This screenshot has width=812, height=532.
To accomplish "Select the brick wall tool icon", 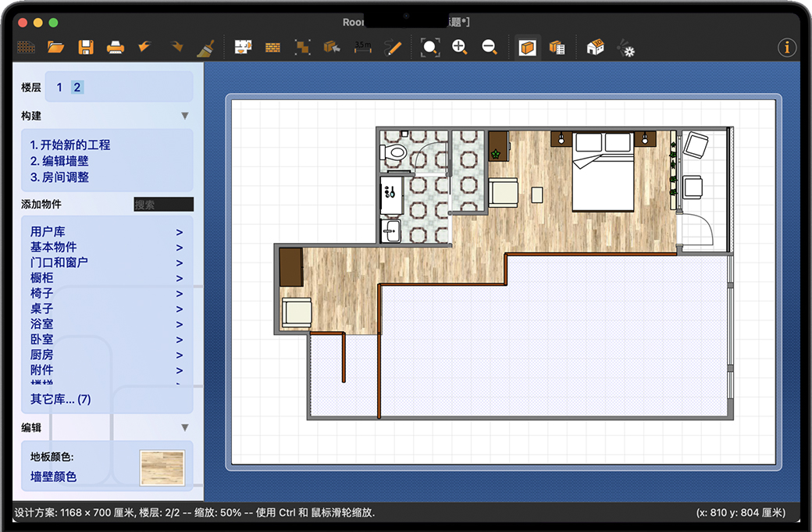I will pos(272,48).
